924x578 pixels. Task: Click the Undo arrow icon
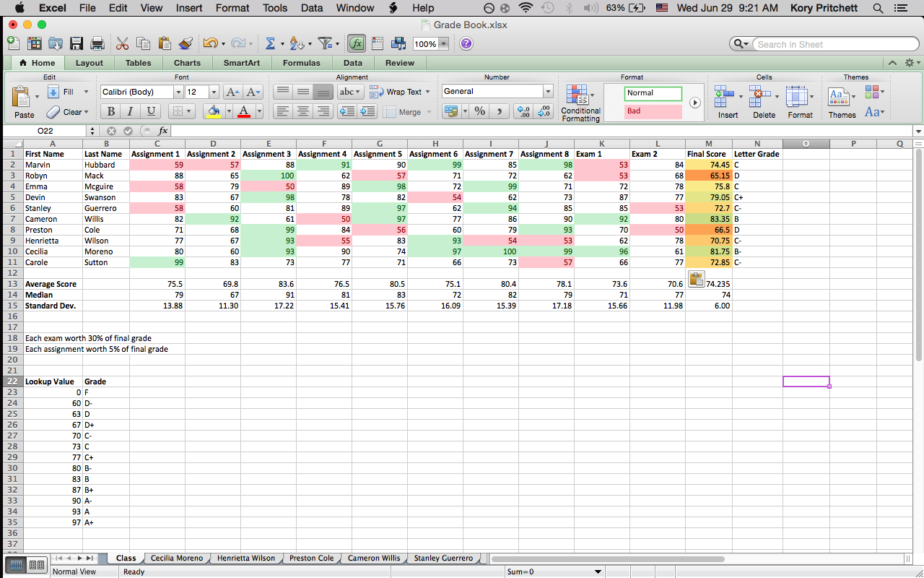click(210, 44)
